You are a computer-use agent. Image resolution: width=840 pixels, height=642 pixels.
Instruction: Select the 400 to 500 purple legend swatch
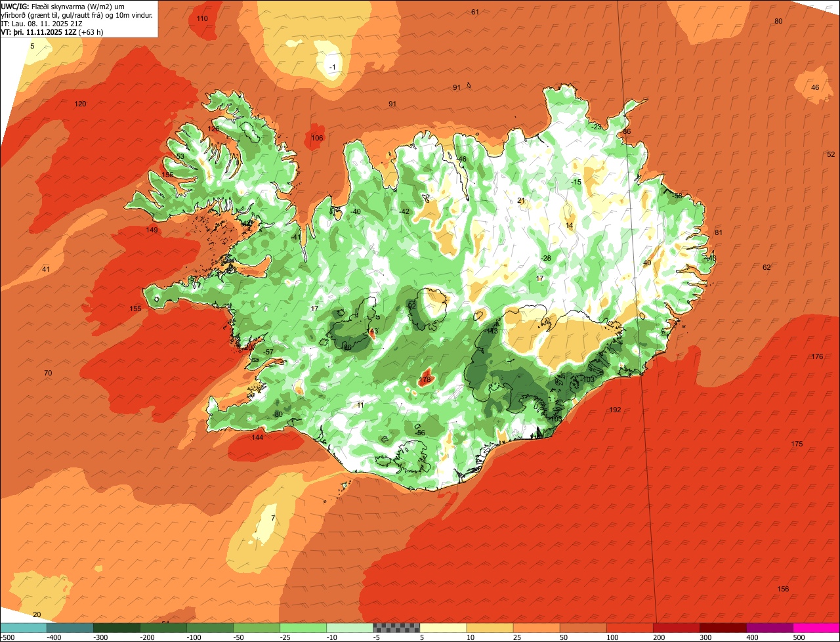(x=770, y=628)
